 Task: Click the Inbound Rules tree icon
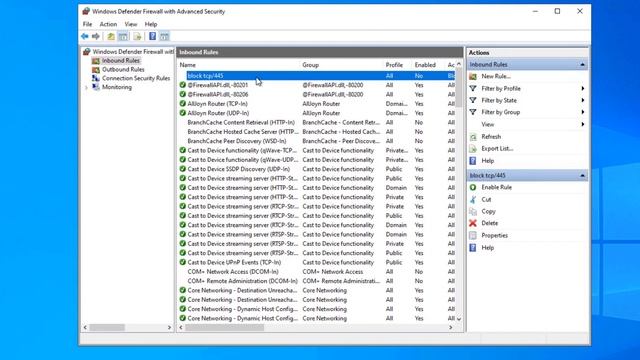tap(96, 61)
